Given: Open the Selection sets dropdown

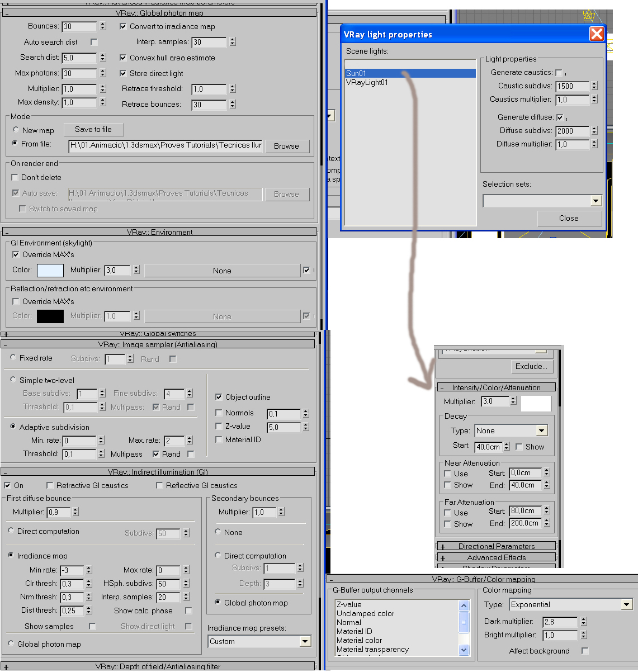Looking at the screenshot, I should [596, 201].
